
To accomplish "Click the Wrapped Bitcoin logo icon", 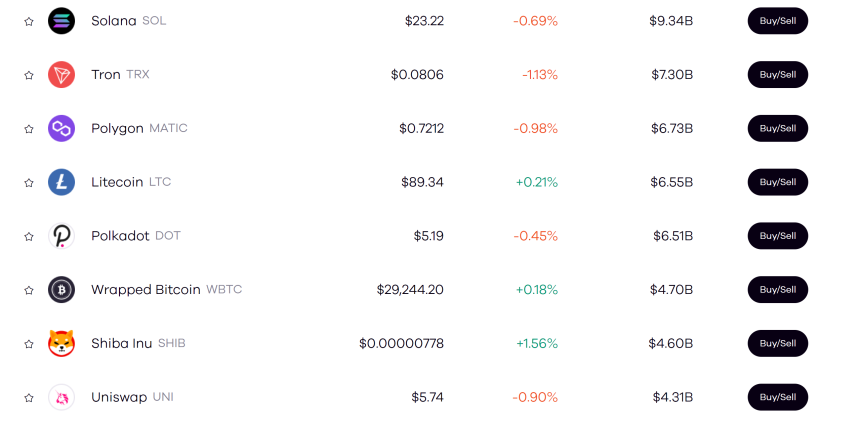I will pos(61,290).
